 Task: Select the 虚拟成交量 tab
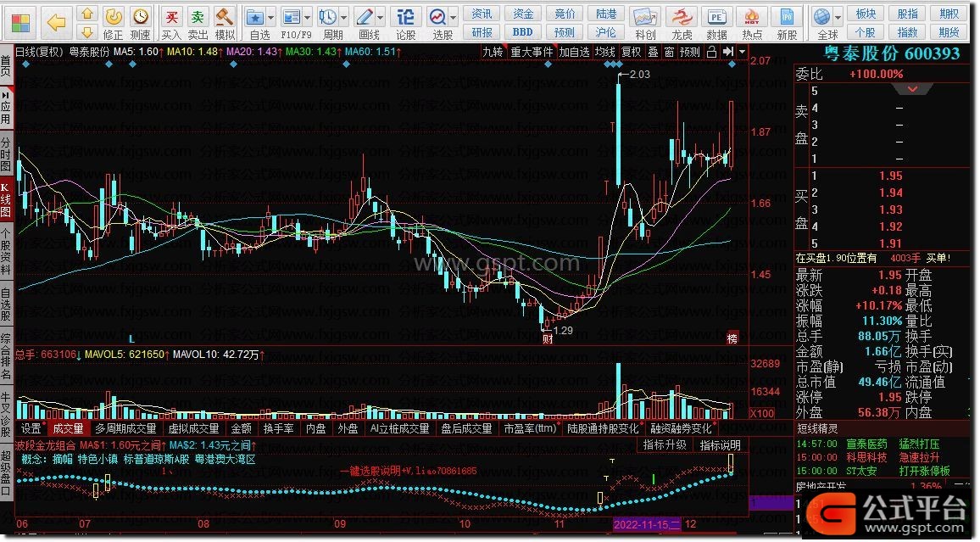[194, 428]
